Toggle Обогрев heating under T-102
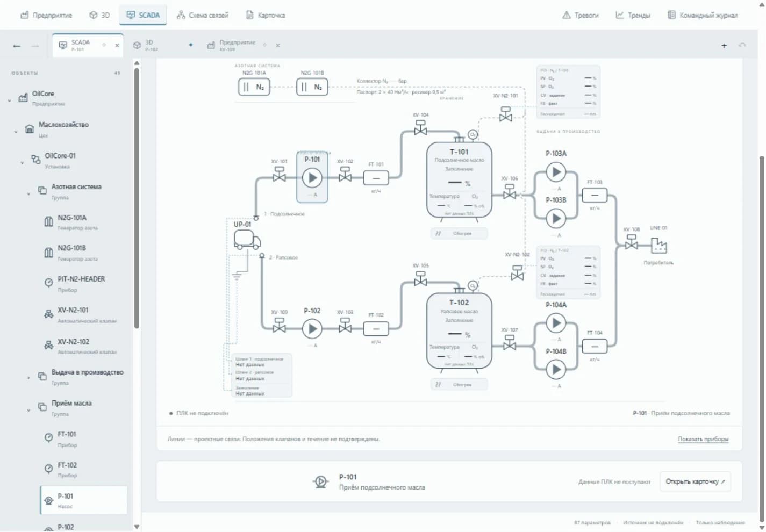 [459, 385]
